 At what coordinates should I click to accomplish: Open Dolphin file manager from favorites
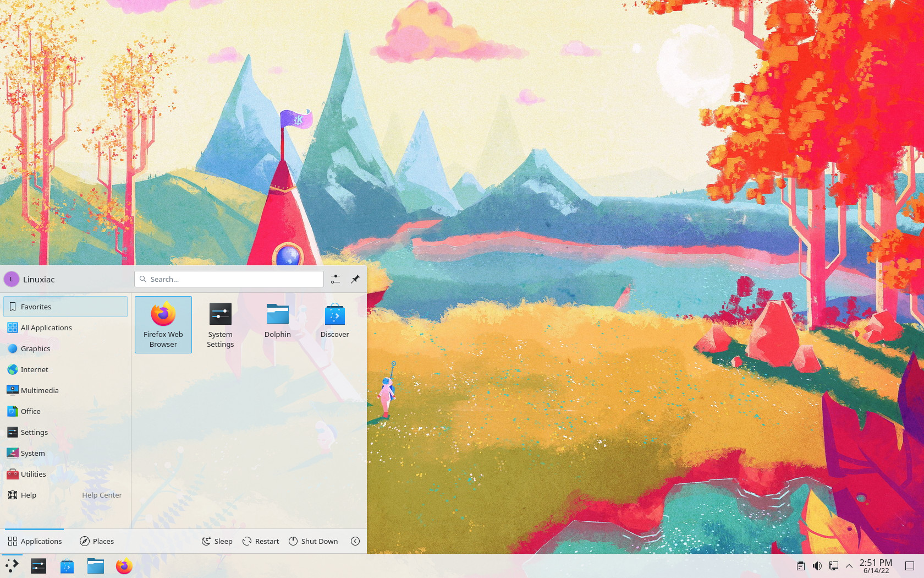pos(278,325)
